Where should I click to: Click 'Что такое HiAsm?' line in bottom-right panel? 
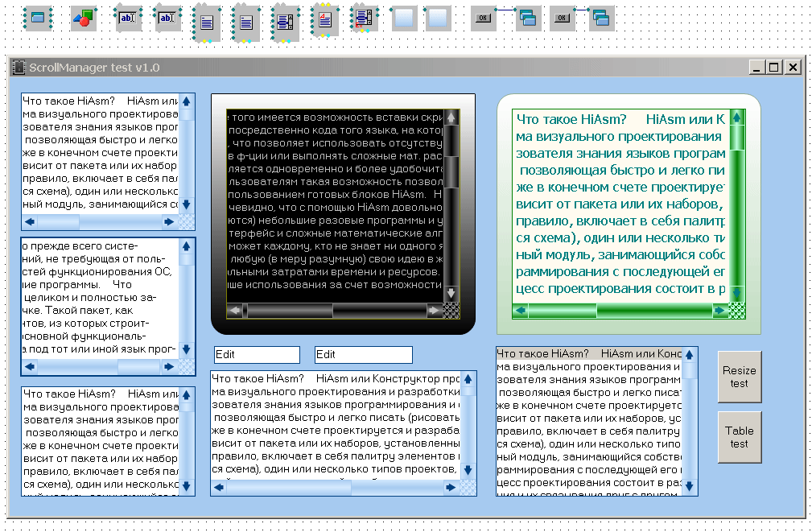pos(542,353)
